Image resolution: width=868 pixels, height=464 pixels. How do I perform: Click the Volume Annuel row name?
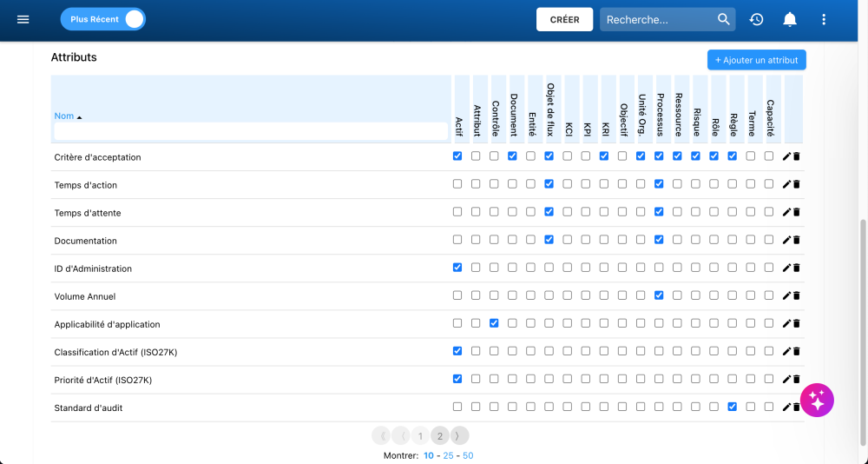point(85,296)
